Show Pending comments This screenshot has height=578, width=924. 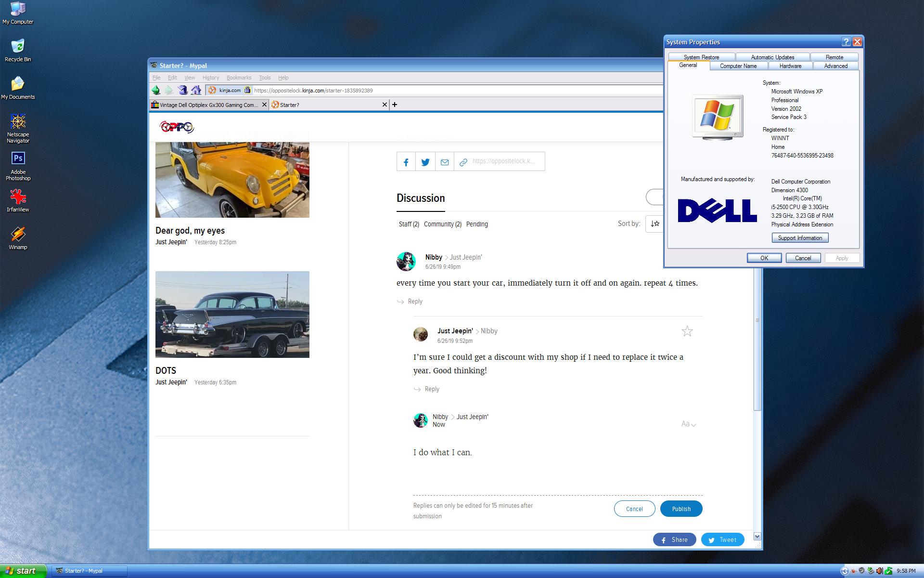pyautogui.click(x=477, y=224)
